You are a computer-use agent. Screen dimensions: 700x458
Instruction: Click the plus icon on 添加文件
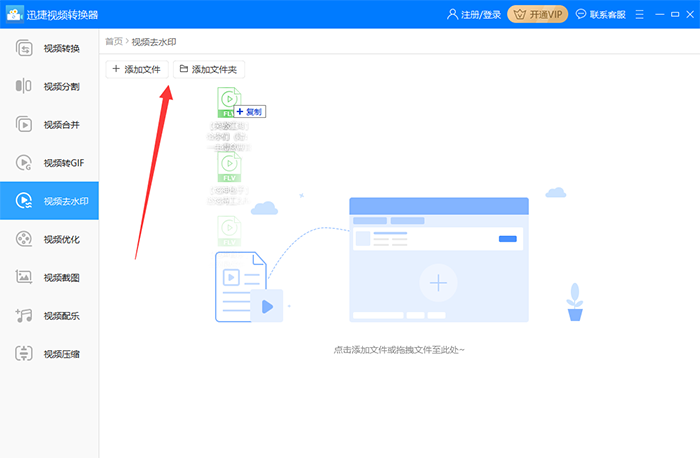point(116,69)
